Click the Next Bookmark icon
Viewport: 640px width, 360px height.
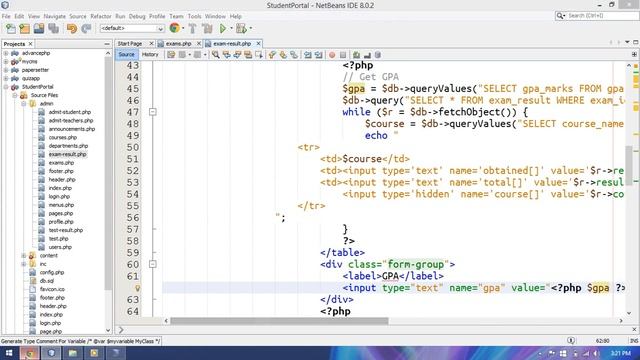(x=283, y=55)
